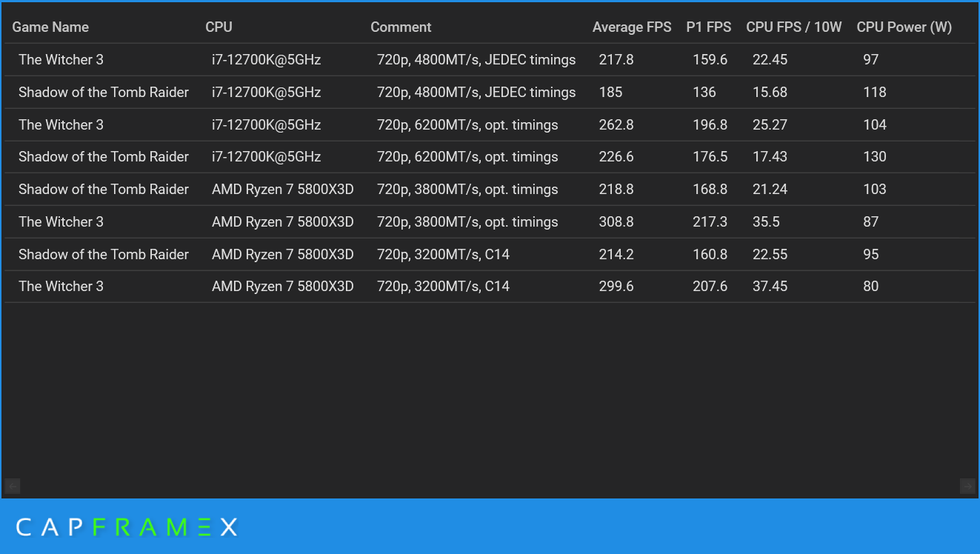Click CPU Power value 103
The height and width of the screenshot is (554, 980).
point(875,190)
